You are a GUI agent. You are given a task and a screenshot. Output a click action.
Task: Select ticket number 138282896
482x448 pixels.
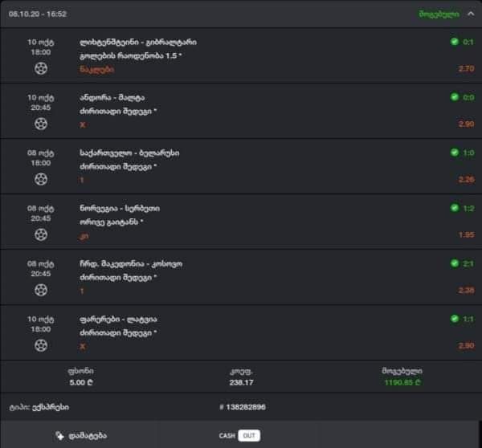pos(243,407)
